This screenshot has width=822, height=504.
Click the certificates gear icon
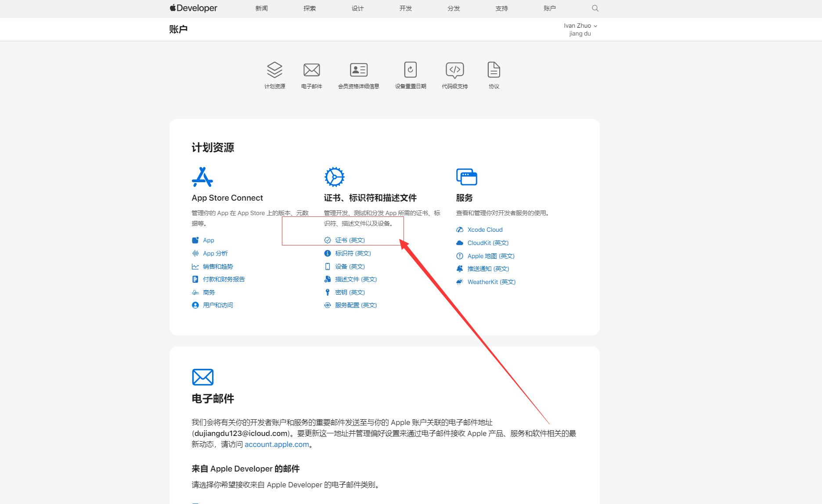[335, 176]
